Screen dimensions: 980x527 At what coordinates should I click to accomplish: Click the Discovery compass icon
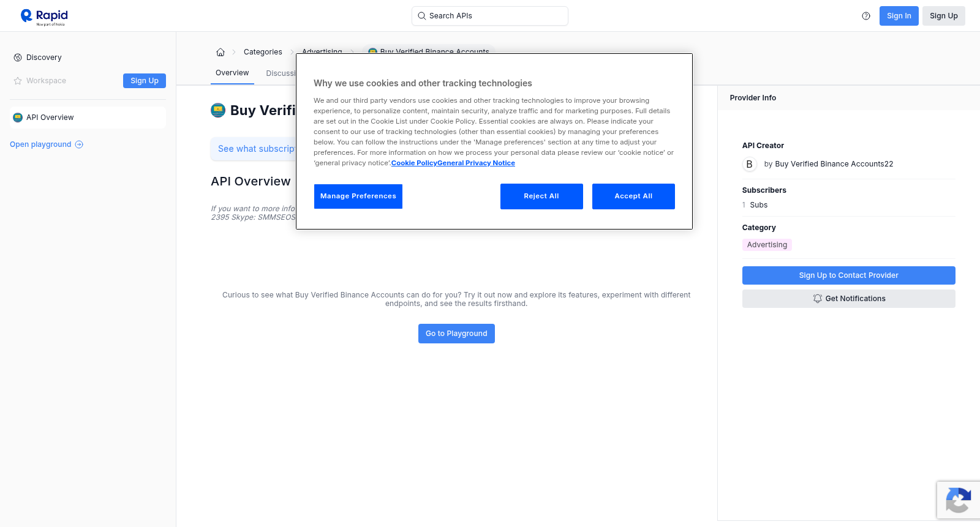[x=18, y=58]
